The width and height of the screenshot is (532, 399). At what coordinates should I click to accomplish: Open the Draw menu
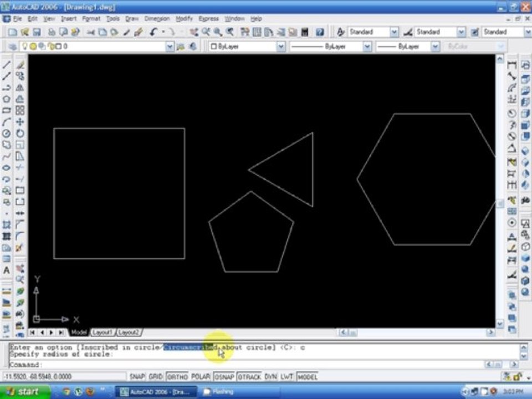tap(132, 19)
